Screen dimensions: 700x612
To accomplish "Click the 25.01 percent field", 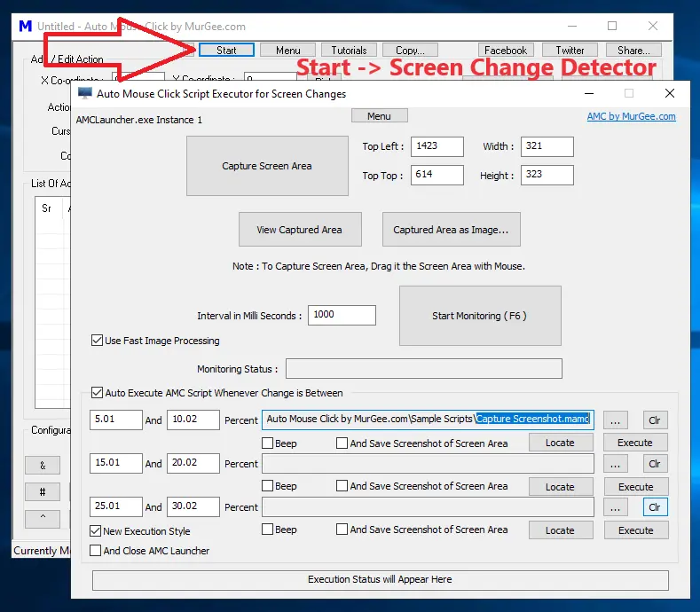I will [x=116, y=506].
